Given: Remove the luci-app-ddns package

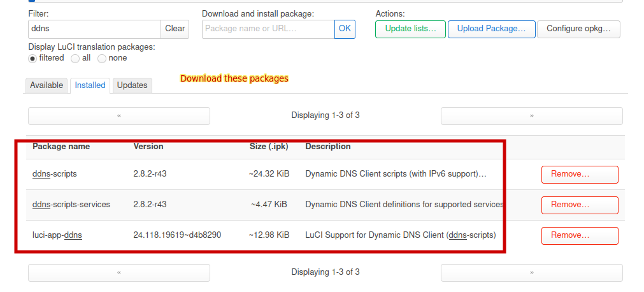Looking at the screenshot, I should pyautogui.click(x=580, y=236).
